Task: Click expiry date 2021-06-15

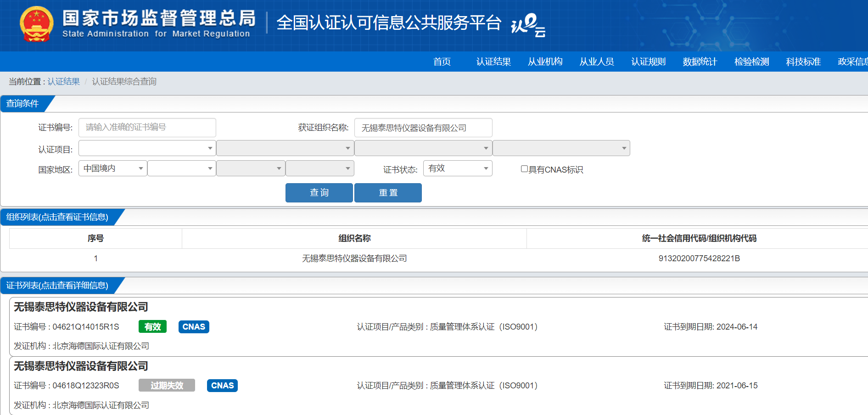Action: point(737,386)
